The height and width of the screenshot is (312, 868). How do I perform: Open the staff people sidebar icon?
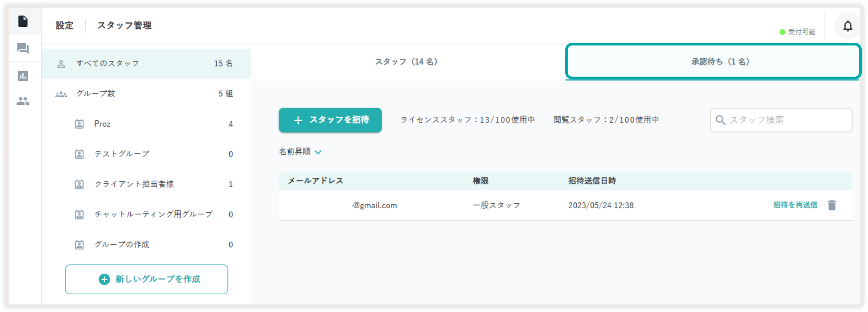[x=23, y=102]
